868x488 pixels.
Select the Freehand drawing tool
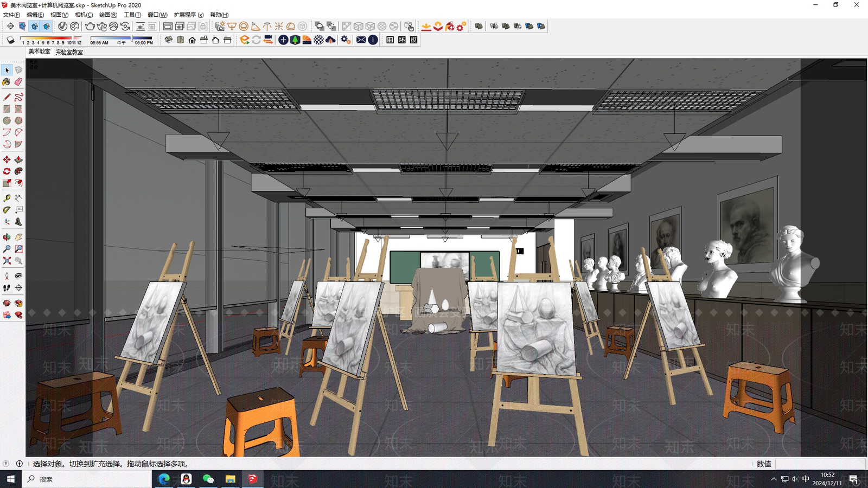point(18,97)
